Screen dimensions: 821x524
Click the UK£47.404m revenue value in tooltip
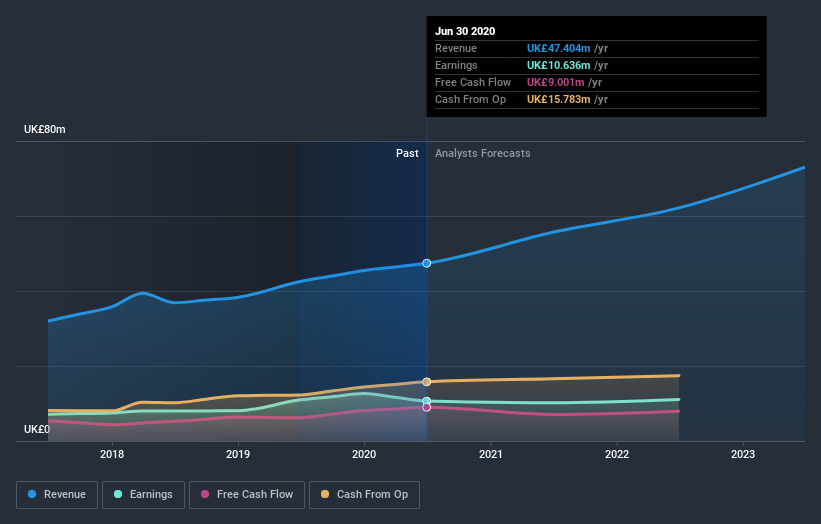pyautogui.click(x=558, y=48)
